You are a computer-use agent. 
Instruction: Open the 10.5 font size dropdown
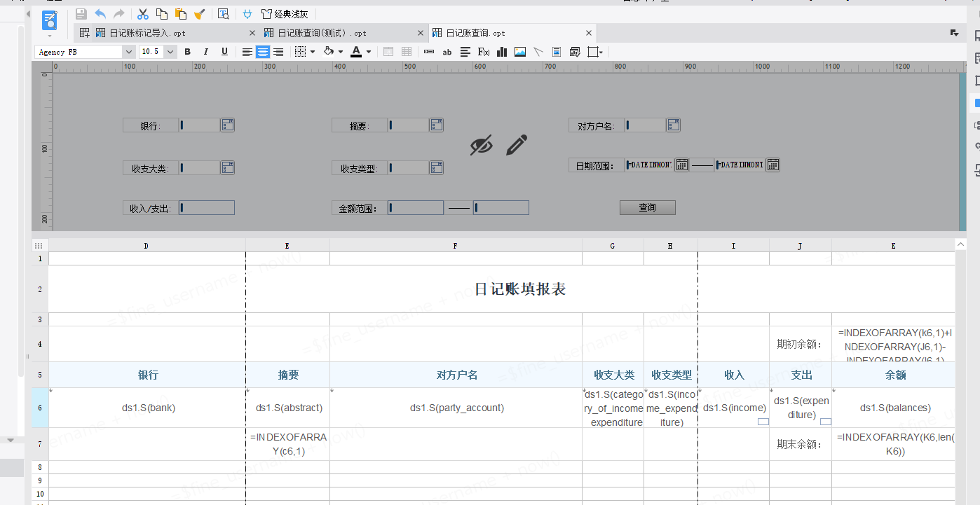pyautogui.click(x=170, y=52)
